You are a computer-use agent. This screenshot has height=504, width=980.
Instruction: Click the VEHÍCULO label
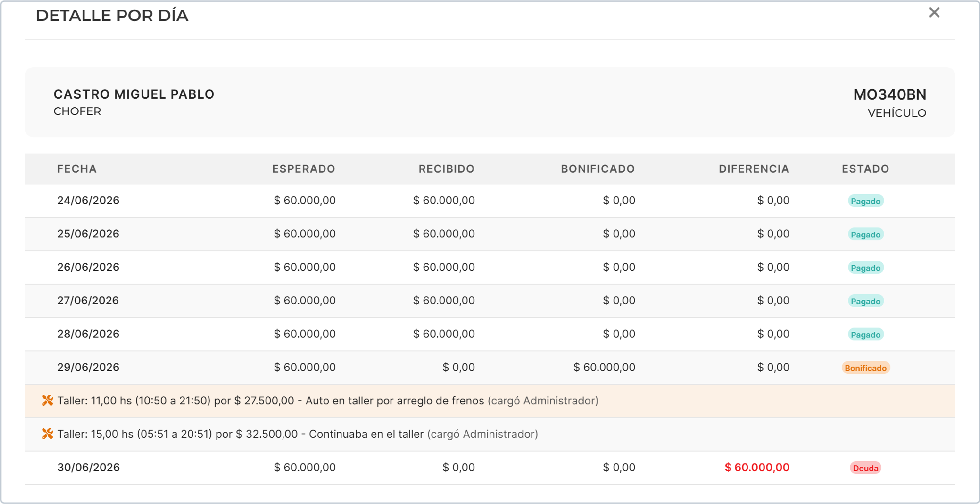pyautogui.click(x=897, y=113)
